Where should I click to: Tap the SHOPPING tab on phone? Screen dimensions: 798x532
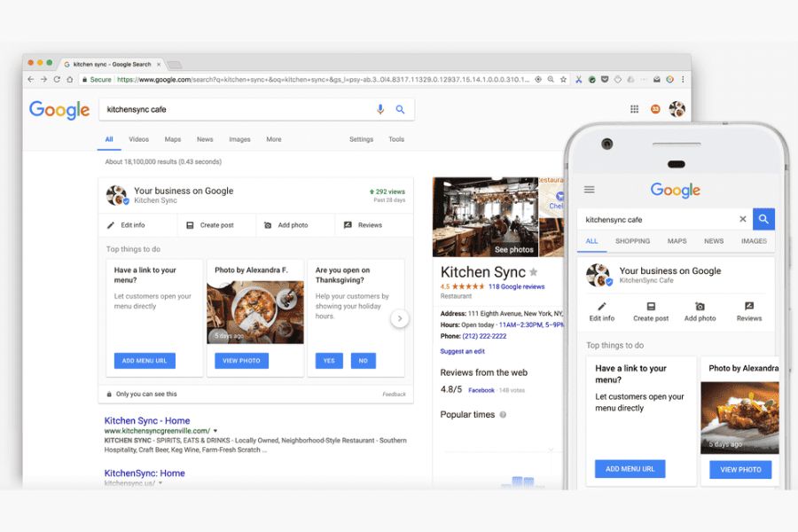coord(632,241)
